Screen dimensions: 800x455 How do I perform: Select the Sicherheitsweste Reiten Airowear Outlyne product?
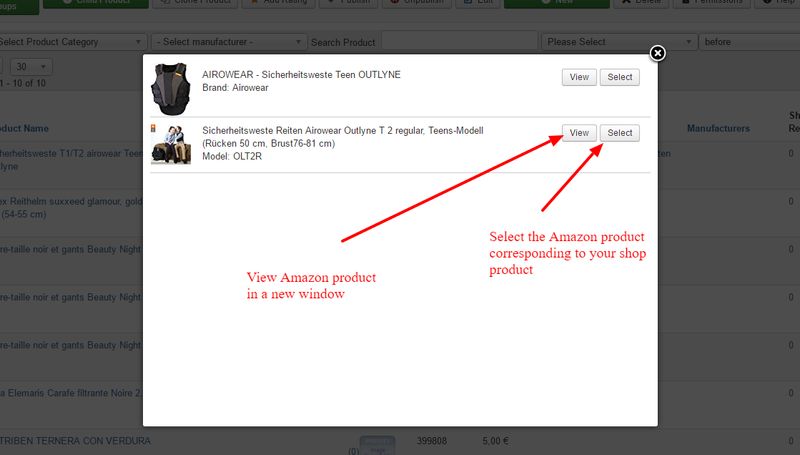[x=619, y=133]
